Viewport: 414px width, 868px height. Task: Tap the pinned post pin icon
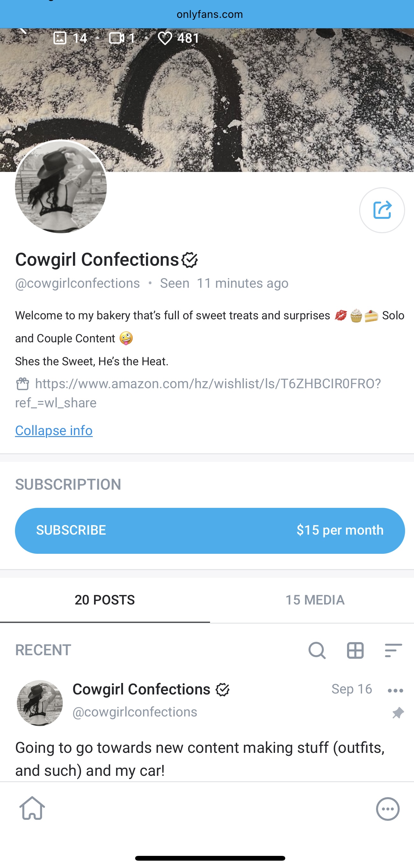pyautogui.click(x=398, y=713)
